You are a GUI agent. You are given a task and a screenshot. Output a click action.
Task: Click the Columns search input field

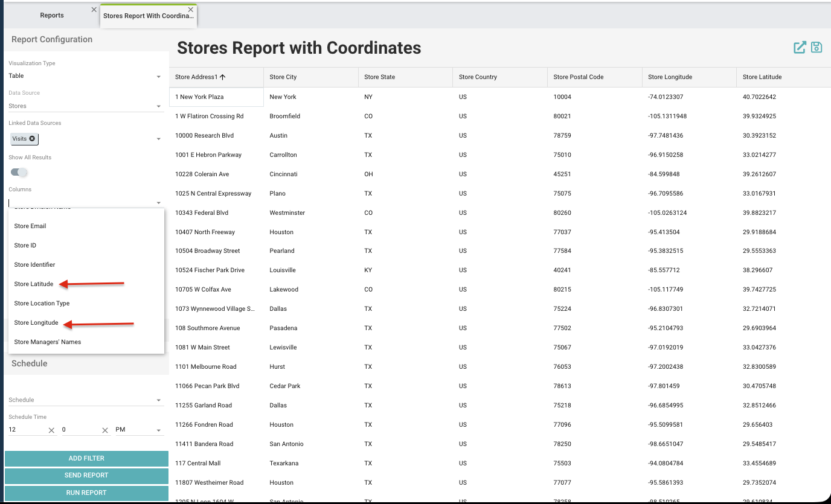(81, 203)
